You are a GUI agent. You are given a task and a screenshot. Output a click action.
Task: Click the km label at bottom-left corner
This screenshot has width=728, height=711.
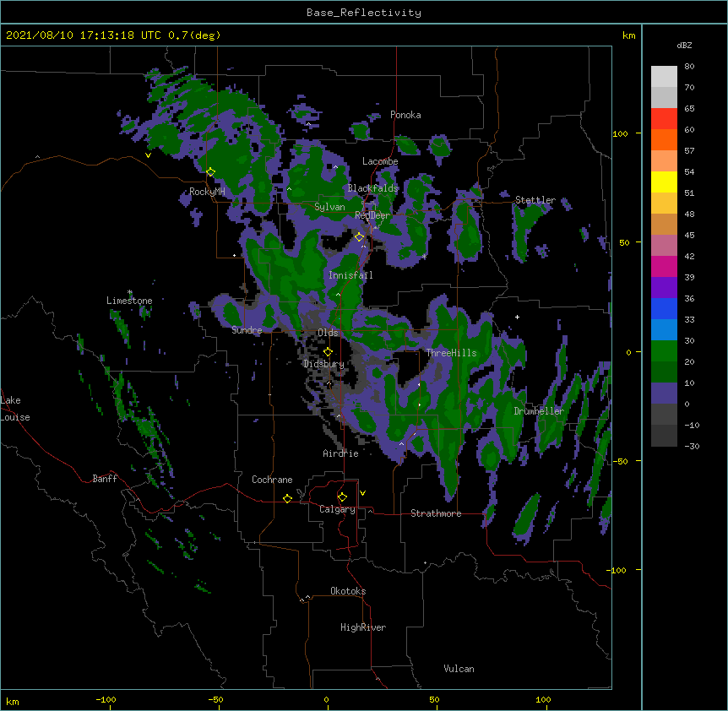tap(13, 701)
